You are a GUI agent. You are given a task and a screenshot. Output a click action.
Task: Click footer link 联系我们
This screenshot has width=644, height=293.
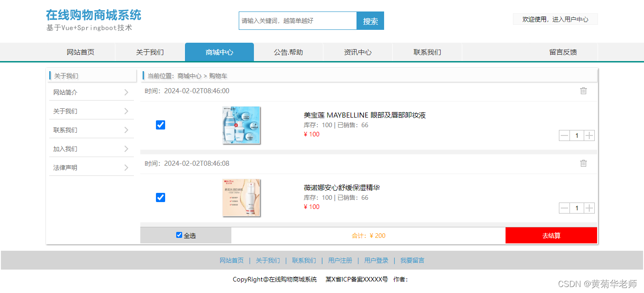[x=304, y=260]
